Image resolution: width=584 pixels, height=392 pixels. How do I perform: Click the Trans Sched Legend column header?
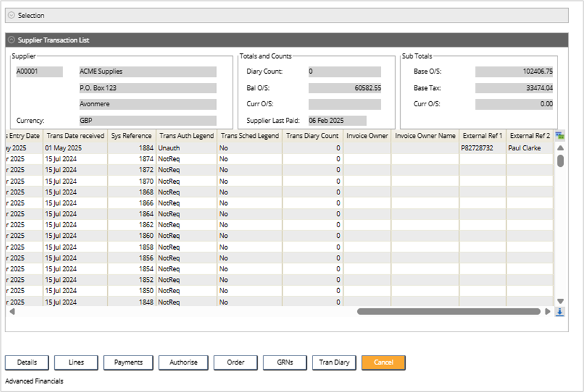249,136
